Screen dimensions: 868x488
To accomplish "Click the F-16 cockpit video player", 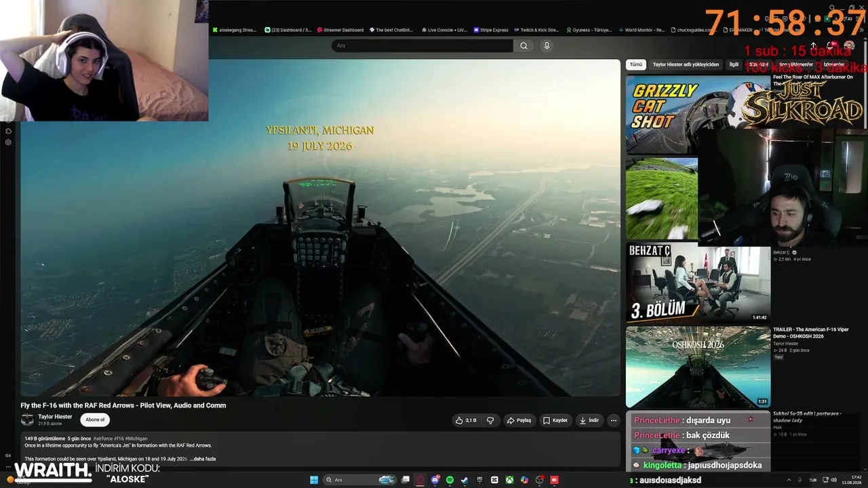I will pyautogui.click(x=320, y=228).
